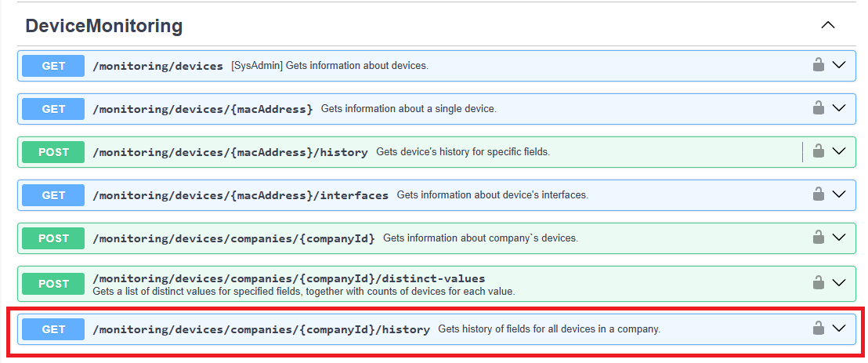
Task: Click the chevron on the company history row
Action: click(839, 329)
